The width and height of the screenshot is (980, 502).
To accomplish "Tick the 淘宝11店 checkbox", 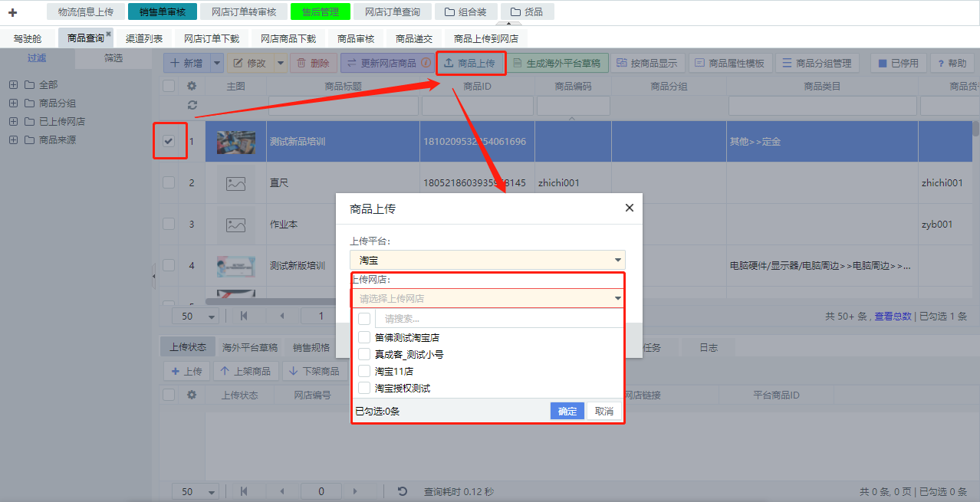I will pos(364,371).
